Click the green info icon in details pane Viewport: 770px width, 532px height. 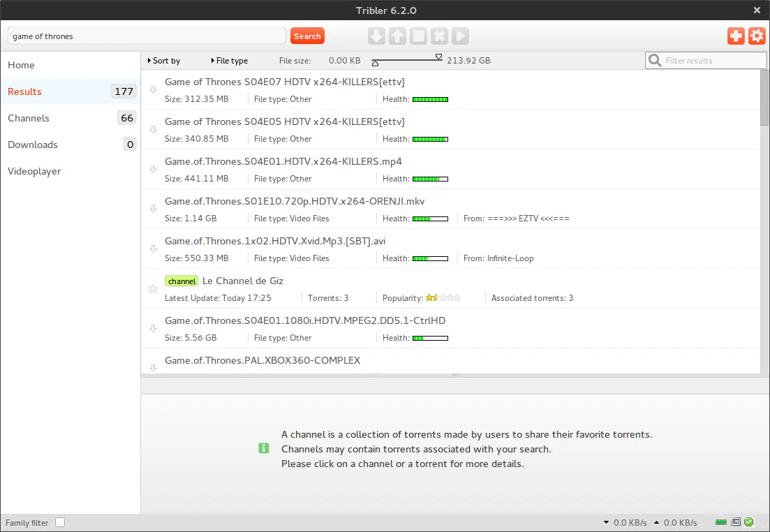[264, 448]
